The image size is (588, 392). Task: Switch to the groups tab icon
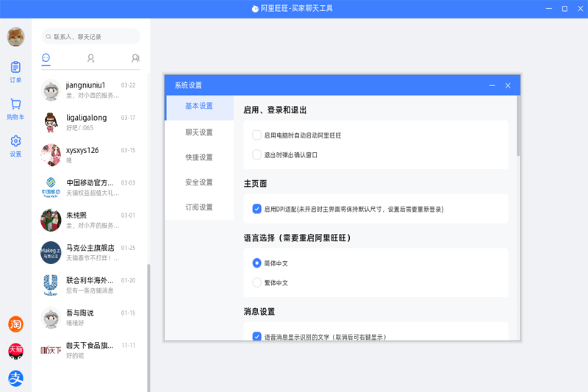pyautogui.click(x=135, y=58)
